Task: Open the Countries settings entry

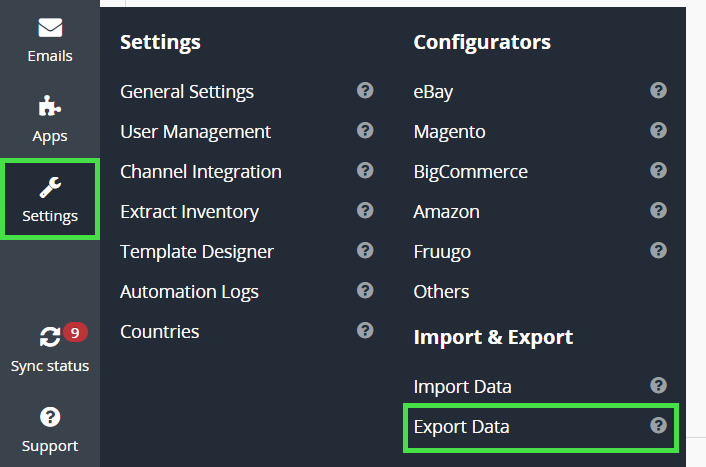Action: click(159, 331)
